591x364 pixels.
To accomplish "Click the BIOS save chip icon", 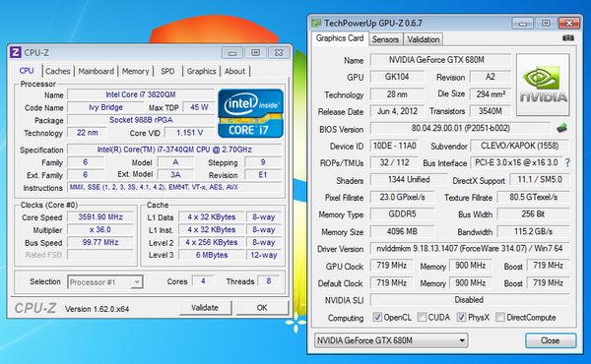I will click(x=562, y=128).
